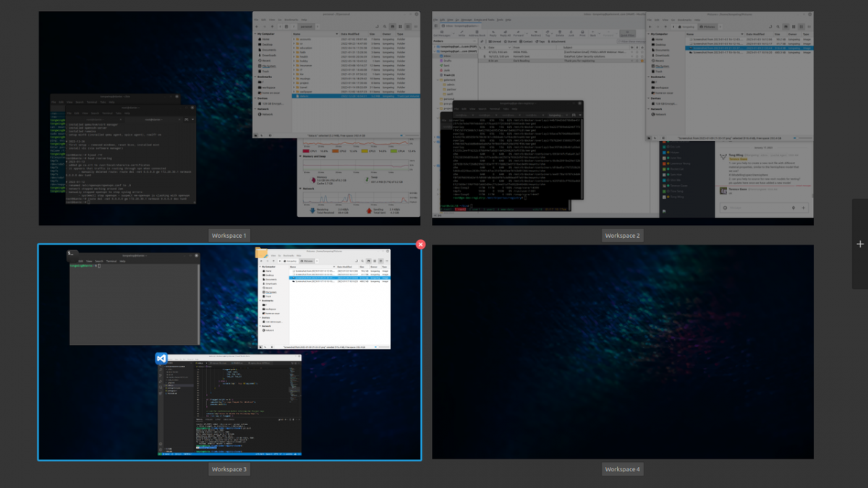Toggle the Unread filter in Thunderbird
The width and height of the screenshot is (868, 488).
[x=494, y=41]
